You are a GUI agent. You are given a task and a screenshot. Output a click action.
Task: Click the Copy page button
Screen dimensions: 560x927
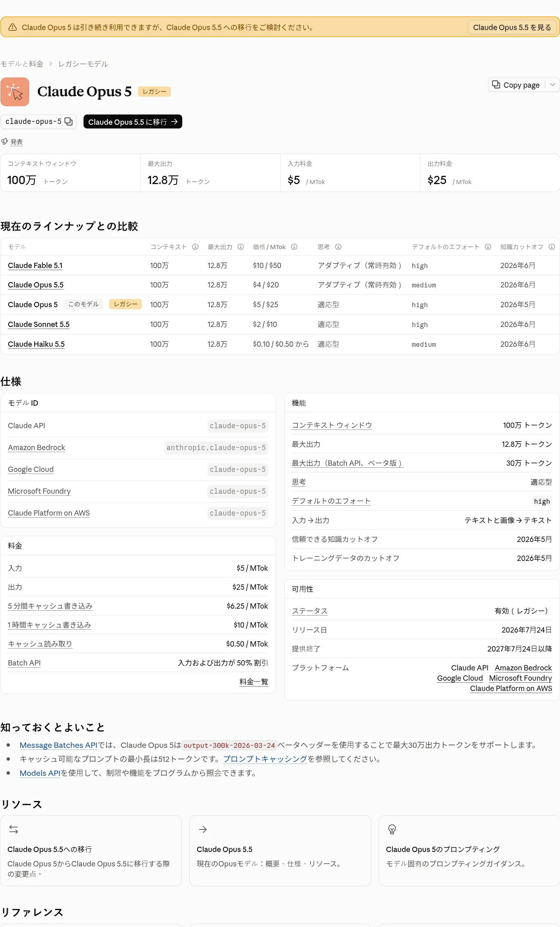coord(516,85)
